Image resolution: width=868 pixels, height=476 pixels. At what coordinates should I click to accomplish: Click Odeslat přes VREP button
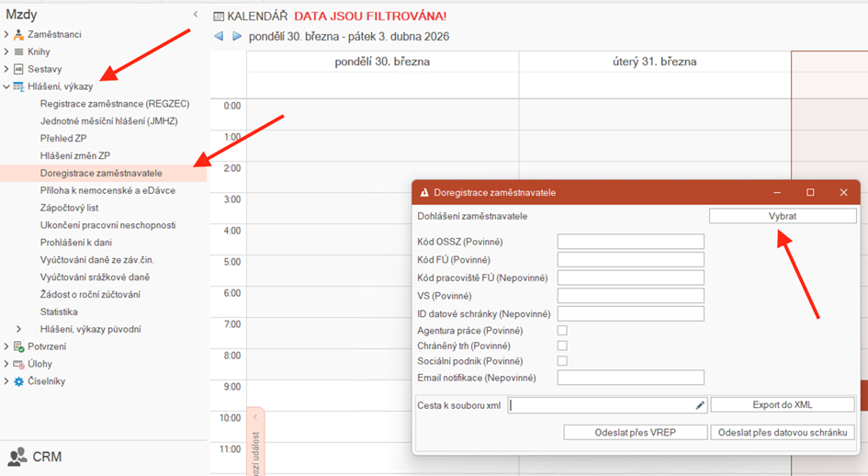(636, 433)
